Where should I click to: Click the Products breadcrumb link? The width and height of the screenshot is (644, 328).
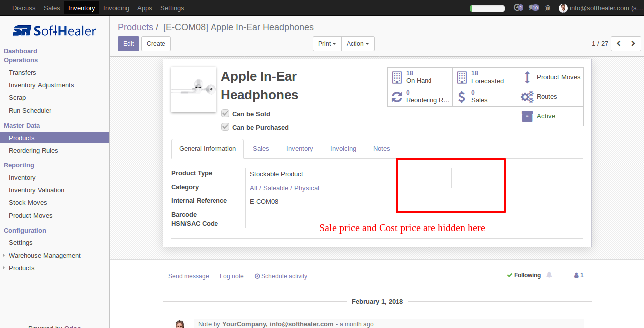[135, 27]
